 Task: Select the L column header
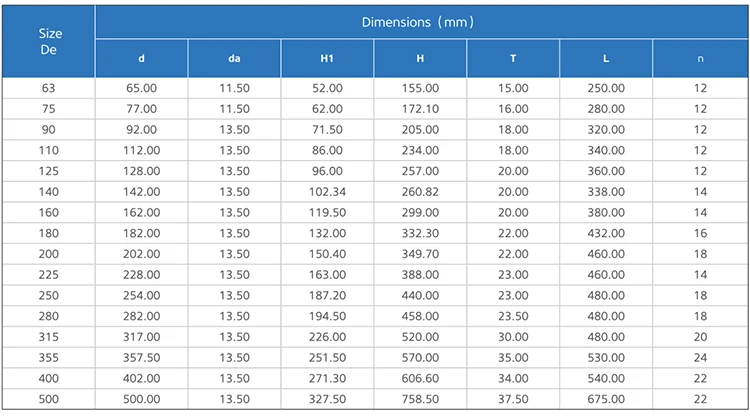coord(606,58)
